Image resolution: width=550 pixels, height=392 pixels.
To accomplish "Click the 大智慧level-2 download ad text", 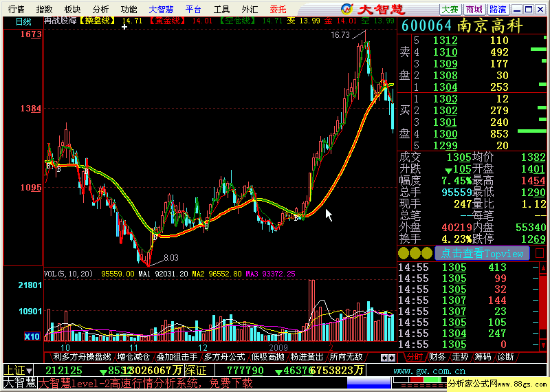I will [x=145, y=383].
